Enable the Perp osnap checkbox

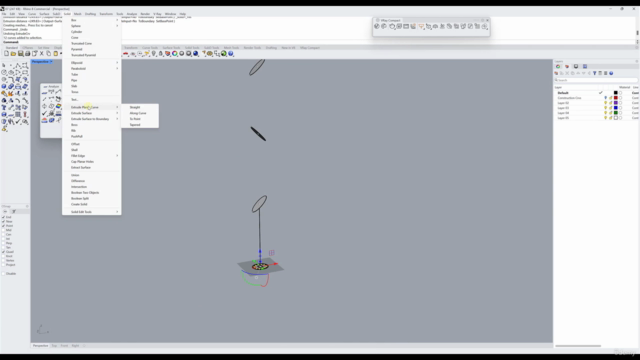(x=4, y=243)
